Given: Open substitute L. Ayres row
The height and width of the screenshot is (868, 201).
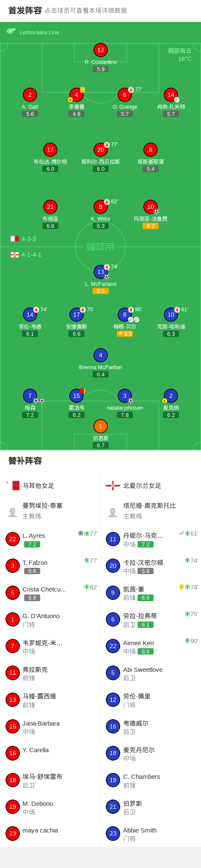Looking at the screenshot, I should tap(50, 539).
